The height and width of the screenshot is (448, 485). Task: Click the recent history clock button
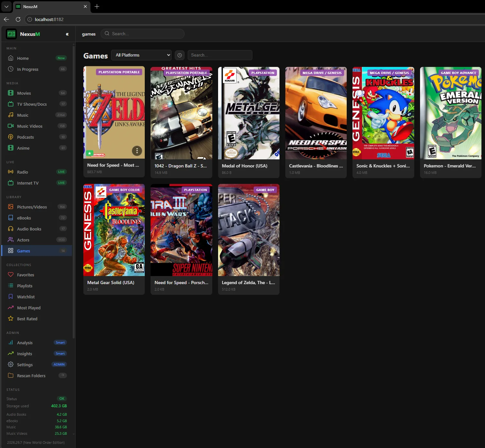(x=180, y=55)
